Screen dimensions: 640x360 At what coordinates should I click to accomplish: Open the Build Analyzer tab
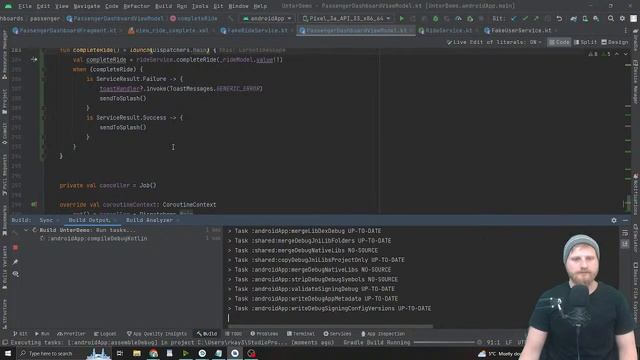149,220
